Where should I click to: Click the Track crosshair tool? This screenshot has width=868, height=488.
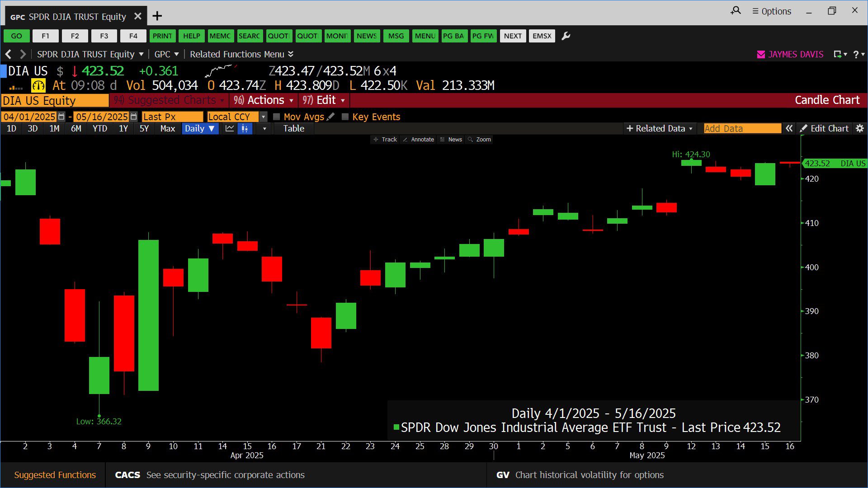point(385,140)
